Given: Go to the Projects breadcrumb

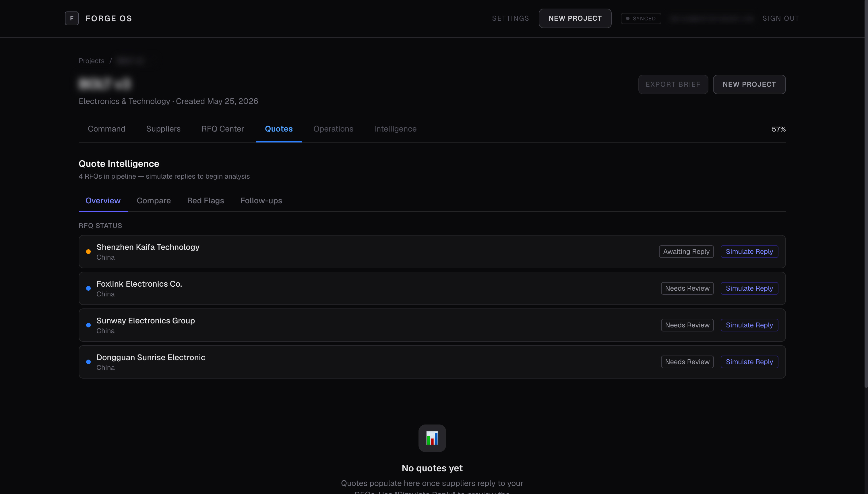Looking at the screenshot, I should coord(92,61).
